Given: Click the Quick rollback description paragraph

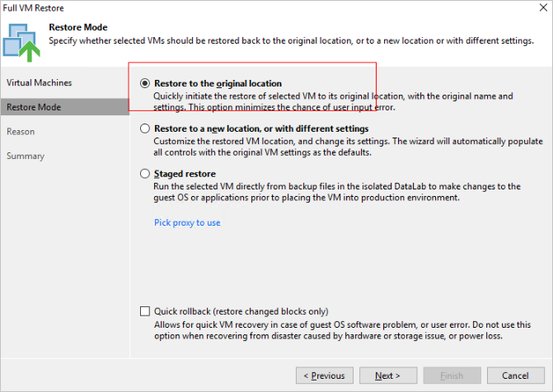Looking at the screenshot, I should pos(338,330).
